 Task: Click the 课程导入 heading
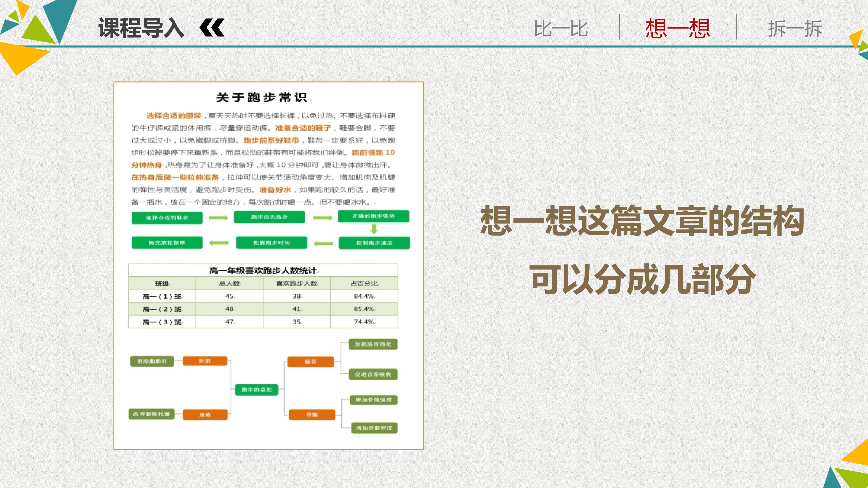click(x=141, y=28)
